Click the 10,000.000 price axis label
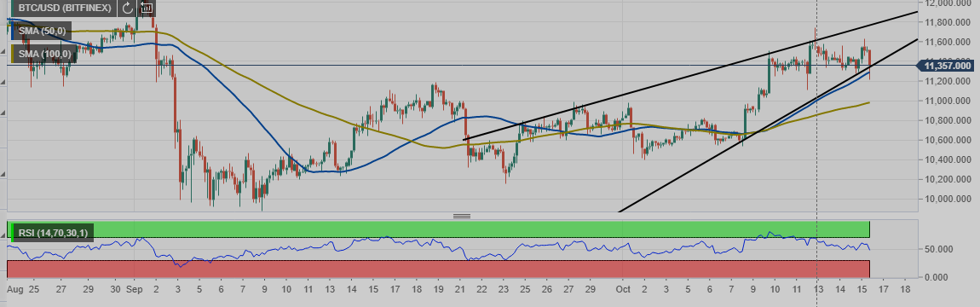 click(948, 199)
